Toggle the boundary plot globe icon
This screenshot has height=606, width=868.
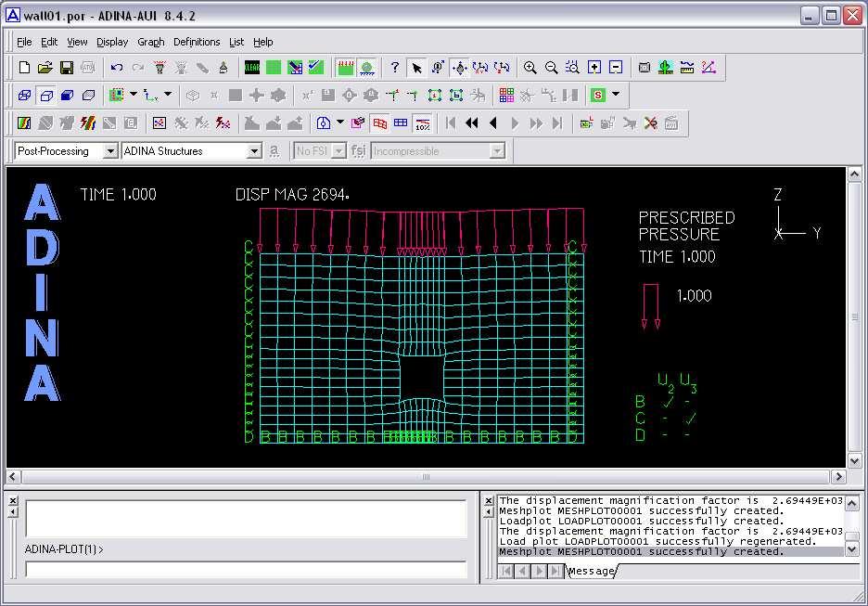click(x=366, y=68)
